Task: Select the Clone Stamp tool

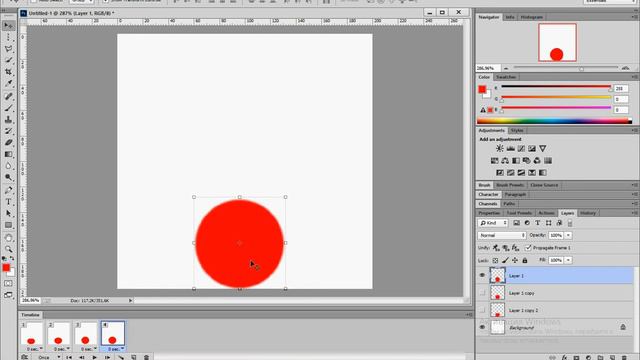Action: pos(8,120)
